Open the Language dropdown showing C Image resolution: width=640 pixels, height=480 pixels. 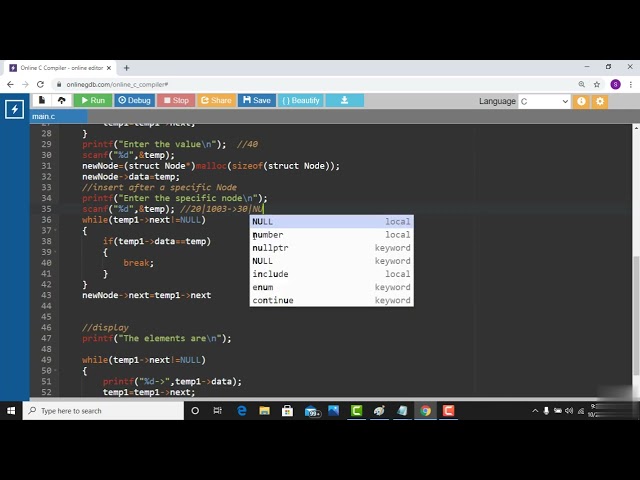click(544, 101)
